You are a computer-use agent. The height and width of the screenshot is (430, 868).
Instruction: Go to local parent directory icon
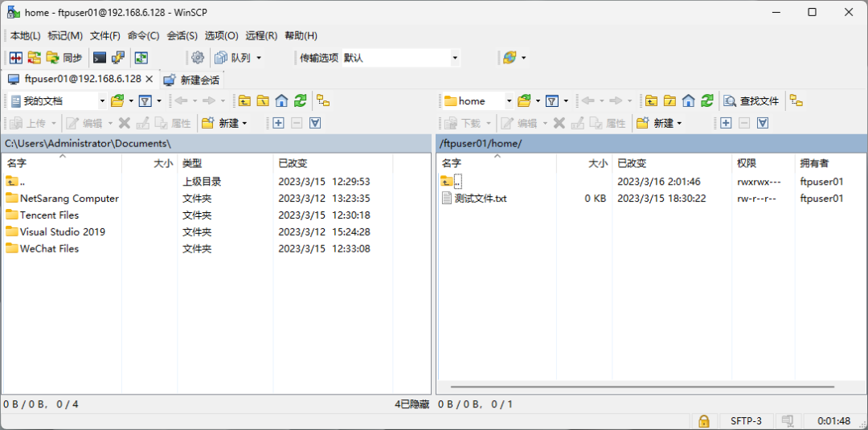coord(244,100)
